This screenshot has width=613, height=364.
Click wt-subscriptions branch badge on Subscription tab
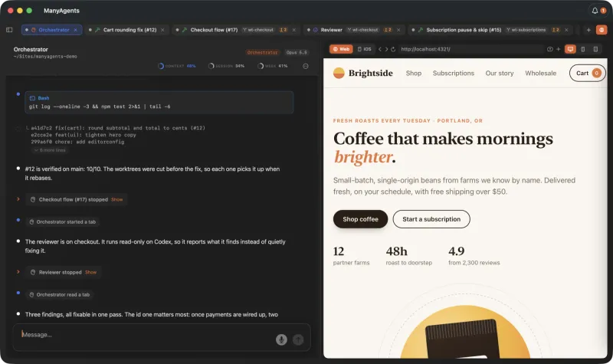[526, 30]
